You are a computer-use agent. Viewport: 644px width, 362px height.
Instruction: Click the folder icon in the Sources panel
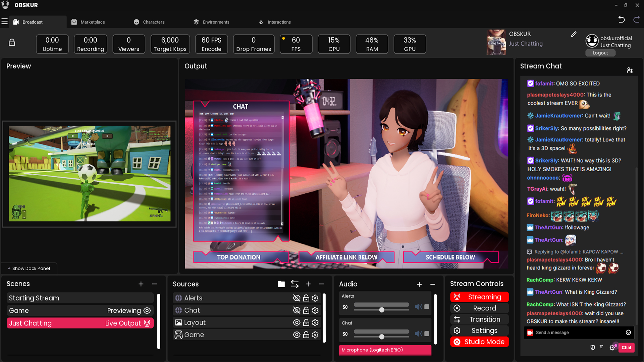(x=281, y=284)
